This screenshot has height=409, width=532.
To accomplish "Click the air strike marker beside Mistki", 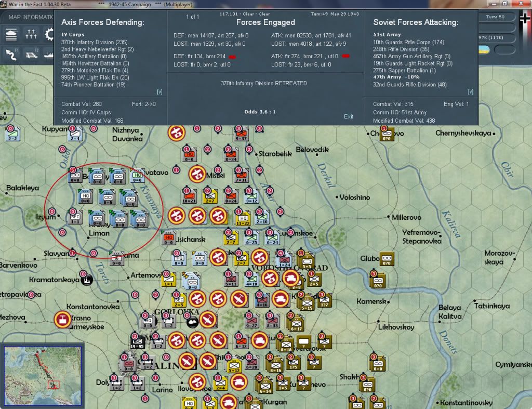I will point(197,175).
